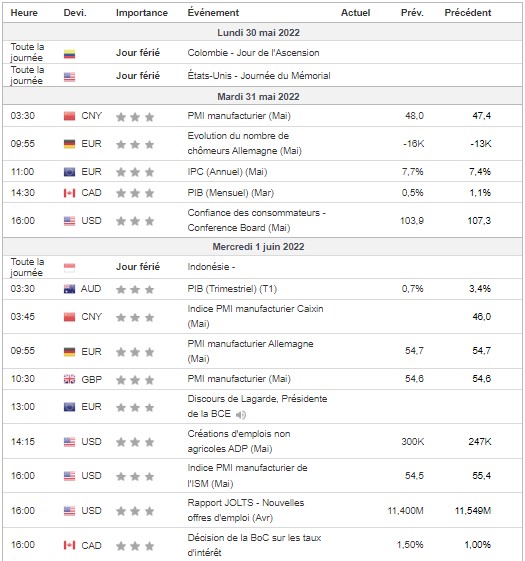Viewport: 525px width, 561px height.
Task: Click importance stars for Caixin PMI row
Action: 135,317
